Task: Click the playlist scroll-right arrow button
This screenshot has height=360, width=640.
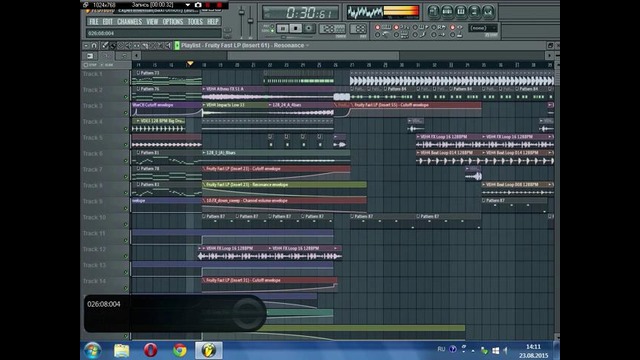Action: (x=549, y=56)
